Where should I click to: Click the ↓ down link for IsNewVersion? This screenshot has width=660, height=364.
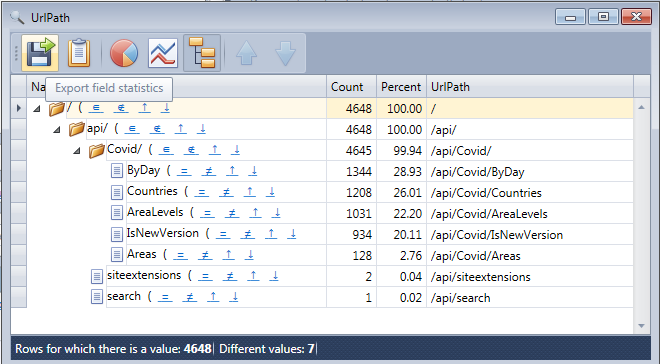[292, 234]
